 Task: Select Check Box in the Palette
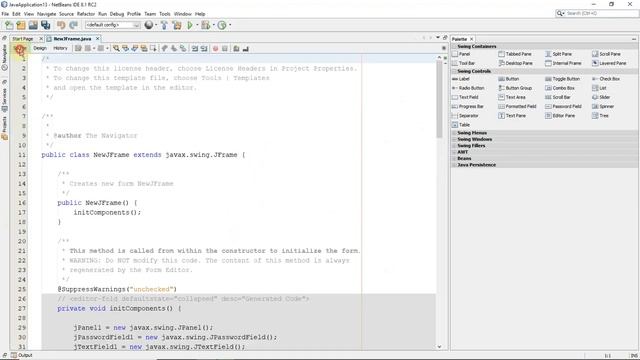pyautogui.click(x=606, y=79)
